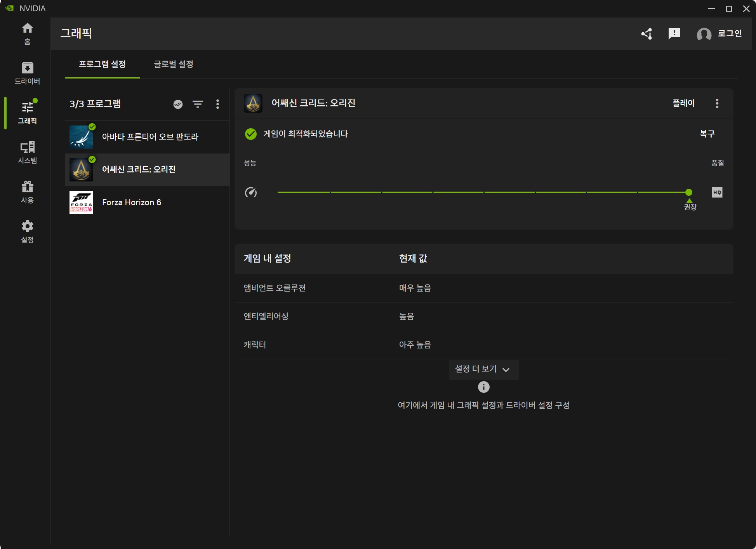Click the info icon below settings
This screenshot has width=756, height=549.
(x=483, y=387)
